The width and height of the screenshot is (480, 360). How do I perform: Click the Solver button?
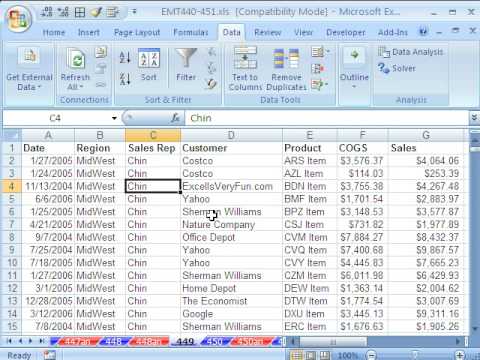pyautogui.click(x=397, y=68)
